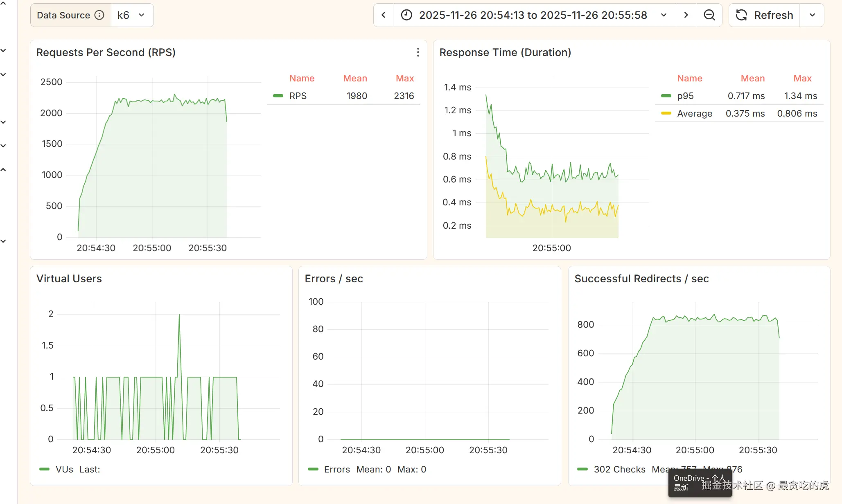The image size is (842, 504).
Task: Open the RPS panel three-dot menu
Action: click(x=418, y=52)
